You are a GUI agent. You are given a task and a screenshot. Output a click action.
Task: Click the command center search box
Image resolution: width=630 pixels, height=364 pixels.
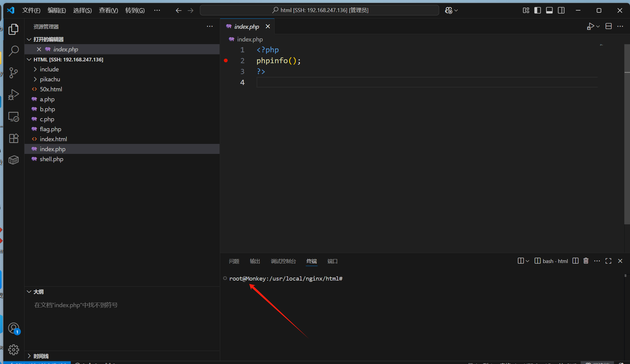pos(319,10)
